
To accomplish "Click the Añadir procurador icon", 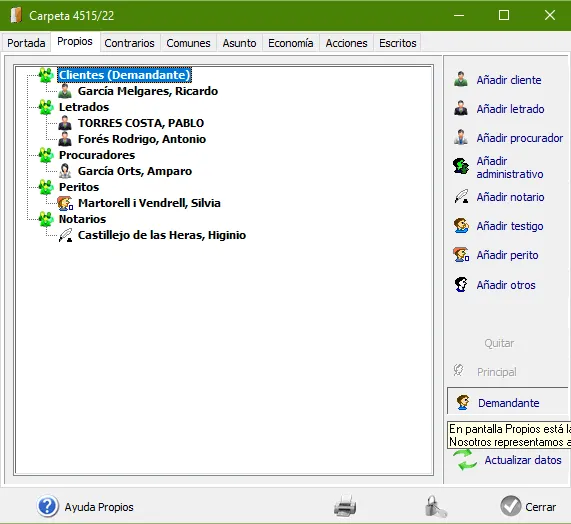I will [x=461, y=138].
